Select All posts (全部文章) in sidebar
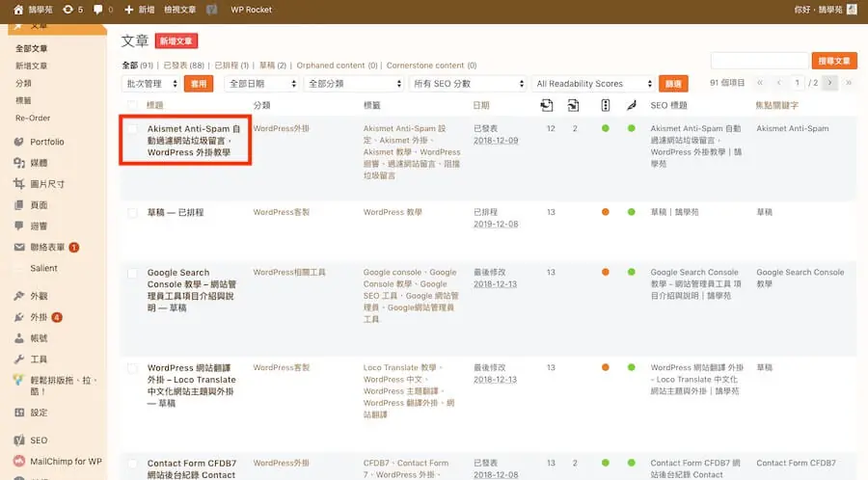868x480 pixels. tap(32, 48)
